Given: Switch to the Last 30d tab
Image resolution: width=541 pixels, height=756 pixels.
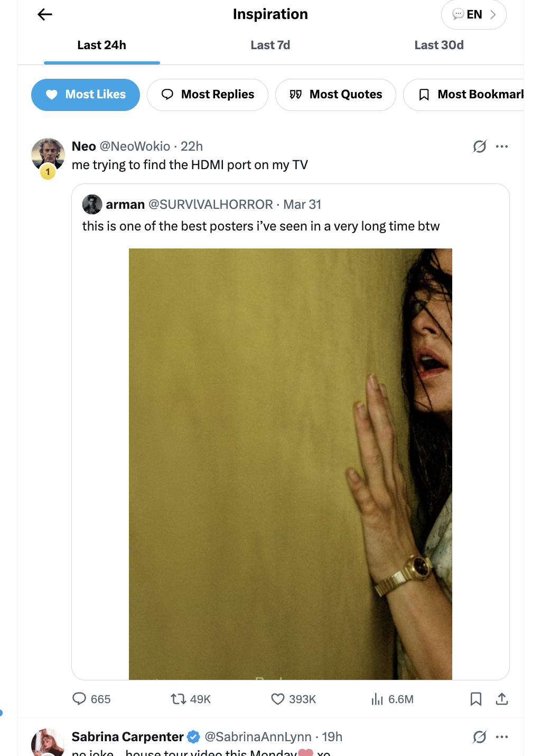Looking at the screenshot, I should [439, 45].
